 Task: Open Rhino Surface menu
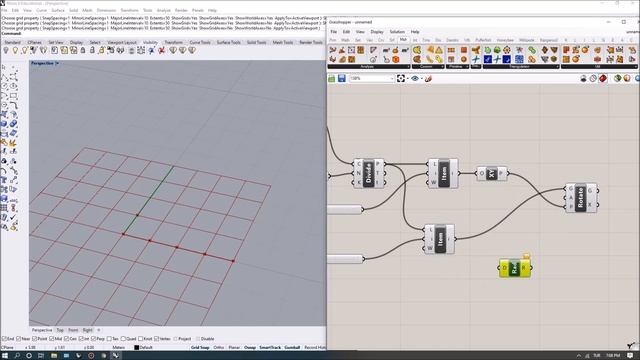pyautogui.click(x=58, y=10)
